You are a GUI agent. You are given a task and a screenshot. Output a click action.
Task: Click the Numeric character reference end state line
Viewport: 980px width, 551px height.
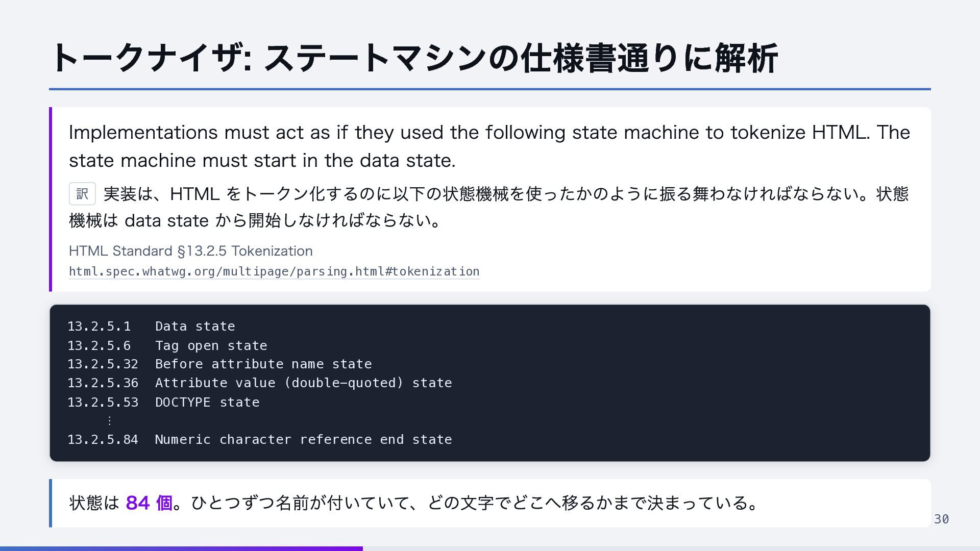[260, 440]
